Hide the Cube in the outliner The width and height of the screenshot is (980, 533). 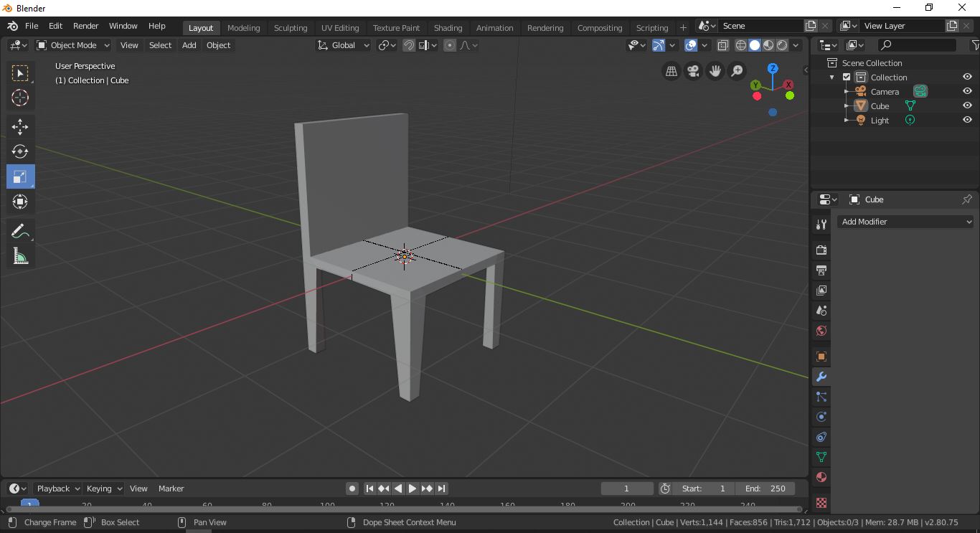pyautogui.click(x=967, y=105)
